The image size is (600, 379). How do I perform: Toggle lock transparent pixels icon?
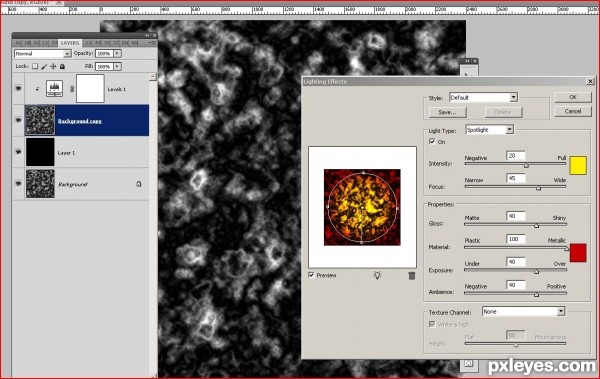35,66
